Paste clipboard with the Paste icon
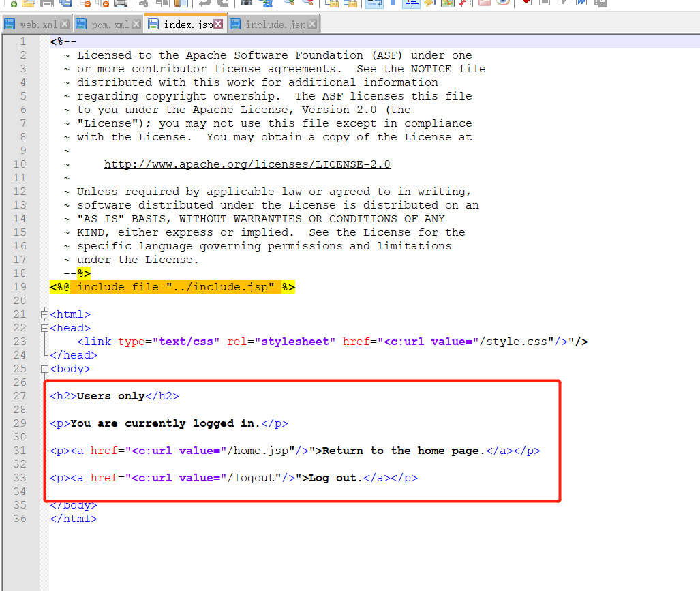This screenshot has height=591, width=700. point(181,3)
